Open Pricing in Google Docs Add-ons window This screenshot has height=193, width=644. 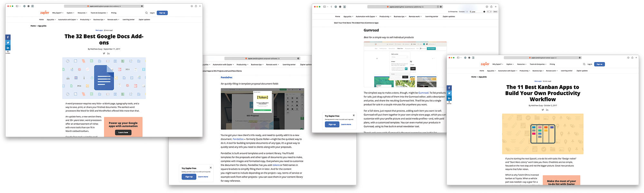(x=114, y=13)
